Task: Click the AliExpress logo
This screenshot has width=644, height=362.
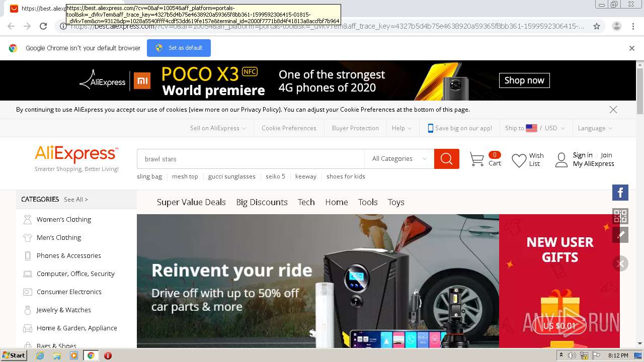Action: pyautogui.click(x=76, y=154)
